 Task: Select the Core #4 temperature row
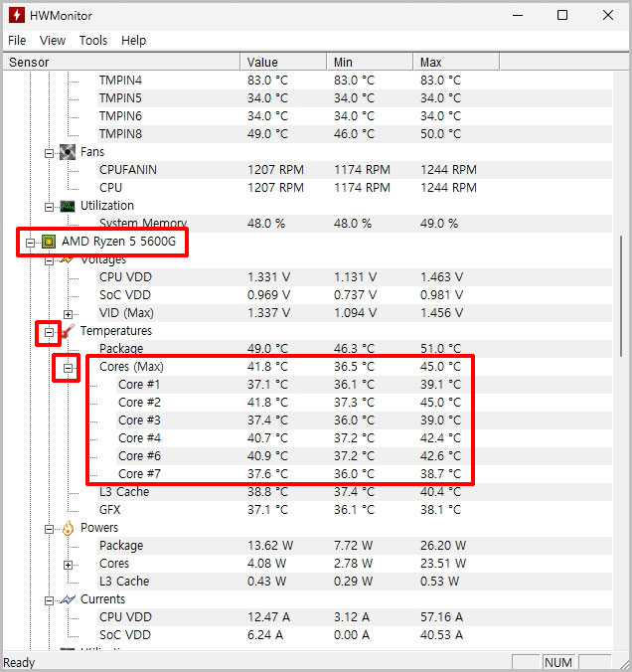tap(364, 438)
